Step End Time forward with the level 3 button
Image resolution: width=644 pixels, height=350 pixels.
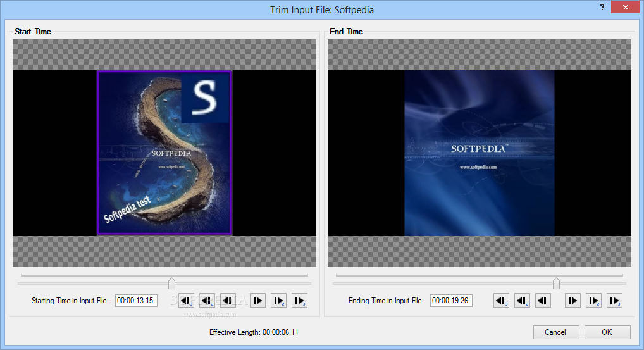pyautogui.click(x=614, y=301)
